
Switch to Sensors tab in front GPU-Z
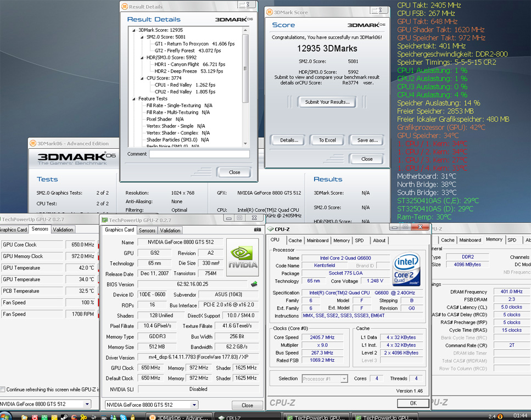147,231
